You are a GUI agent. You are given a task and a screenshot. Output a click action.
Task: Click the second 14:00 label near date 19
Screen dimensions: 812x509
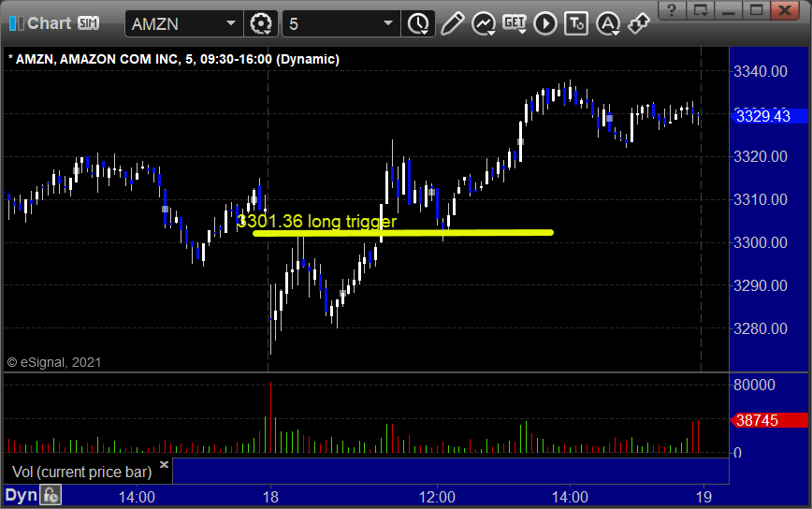click(x=570, y=497)
